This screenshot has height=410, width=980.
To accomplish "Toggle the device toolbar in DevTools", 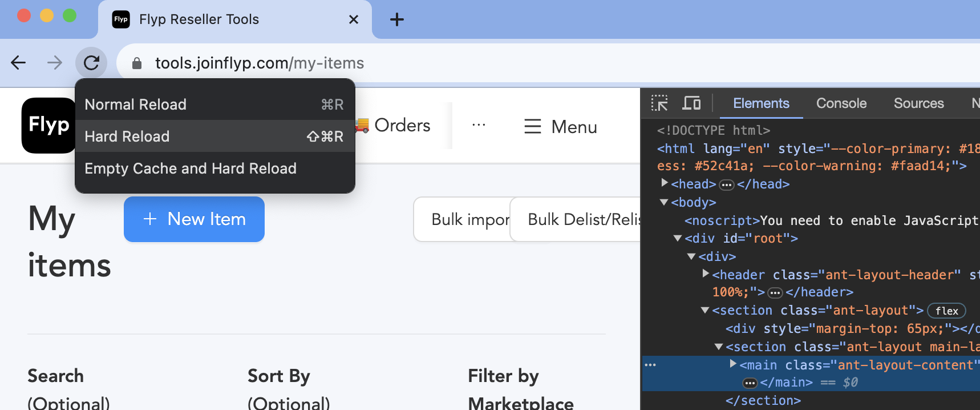I will coord(691,103).
